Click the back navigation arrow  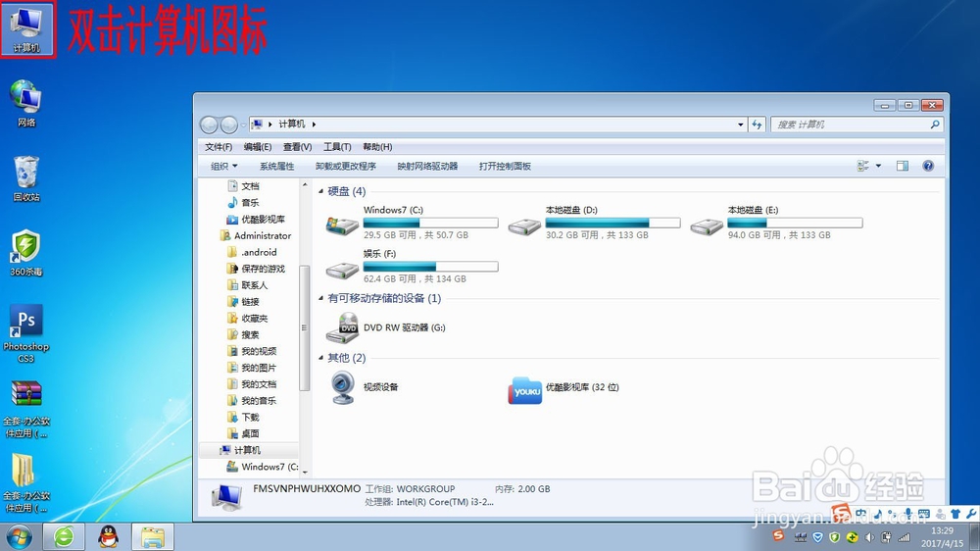pos(209,125)
